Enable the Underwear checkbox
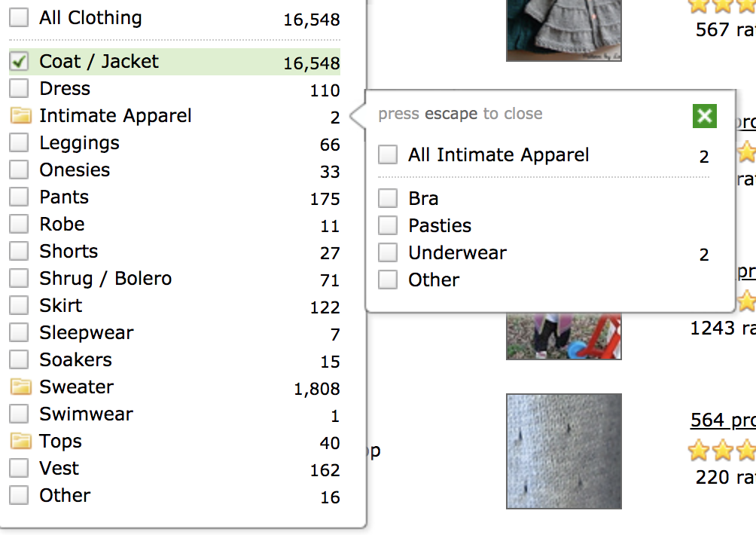The image size is (756, 535). coord(388,252)
